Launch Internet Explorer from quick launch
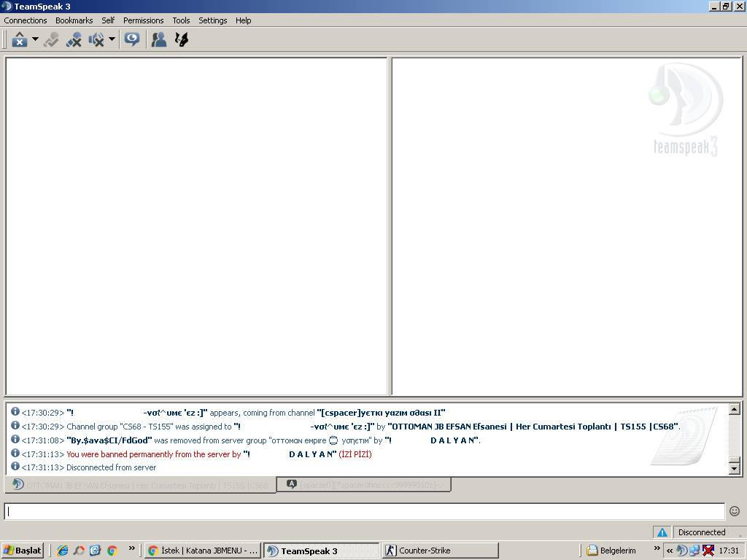This screenshot has width=747, height=560. [63, 551]
